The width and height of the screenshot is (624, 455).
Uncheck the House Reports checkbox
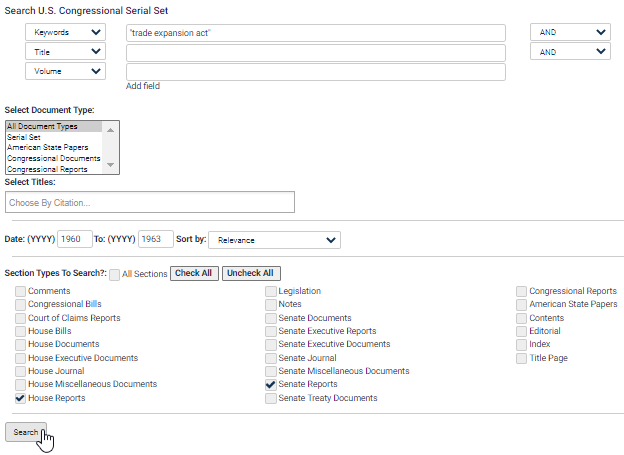[21, 398]
